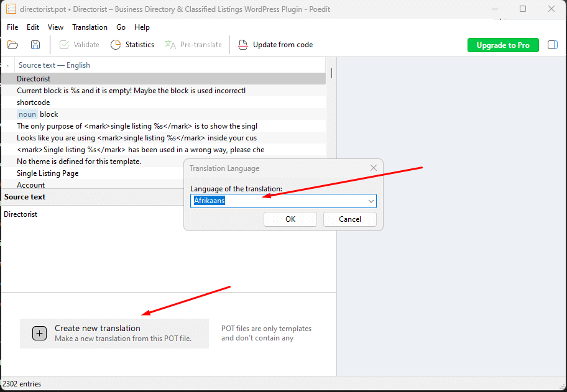The image size is (567, 392).
Task: Click the vertical scrollbar of the entry list
Action: click(x=331, y=73)
